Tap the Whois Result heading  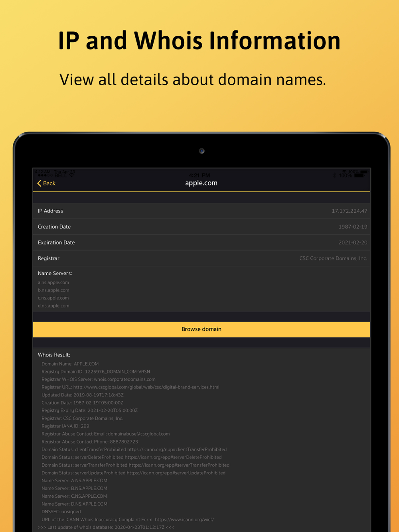tap(54, 355)
